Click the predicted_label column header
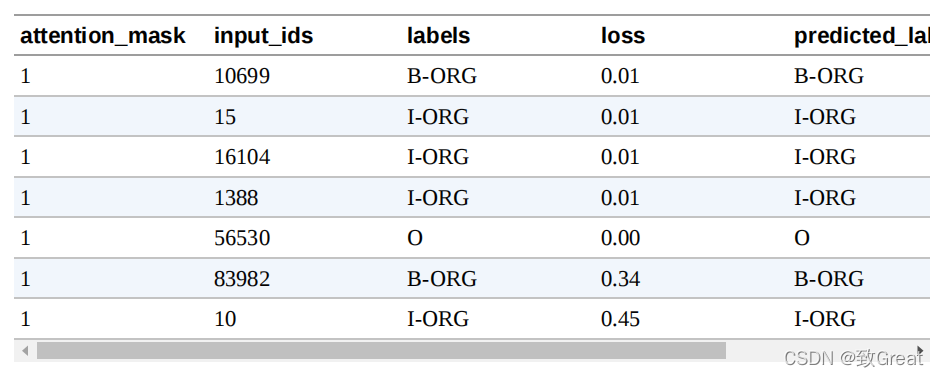The image size is (939, 377). tap(860, 36)
